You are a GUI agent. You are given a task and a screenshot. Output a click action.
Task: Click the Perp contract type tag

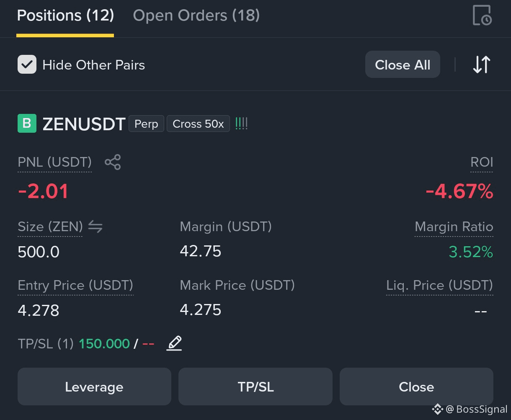[146, 124]
